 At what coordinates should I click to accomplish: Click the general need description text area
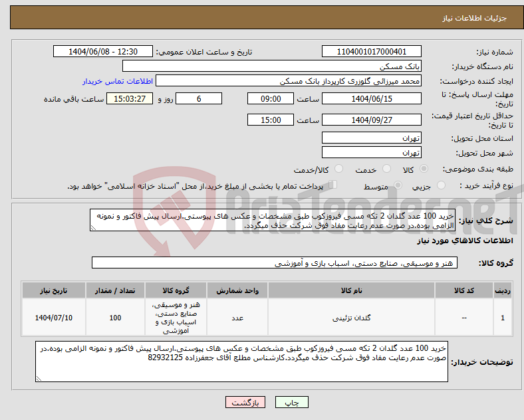(273, 221)
